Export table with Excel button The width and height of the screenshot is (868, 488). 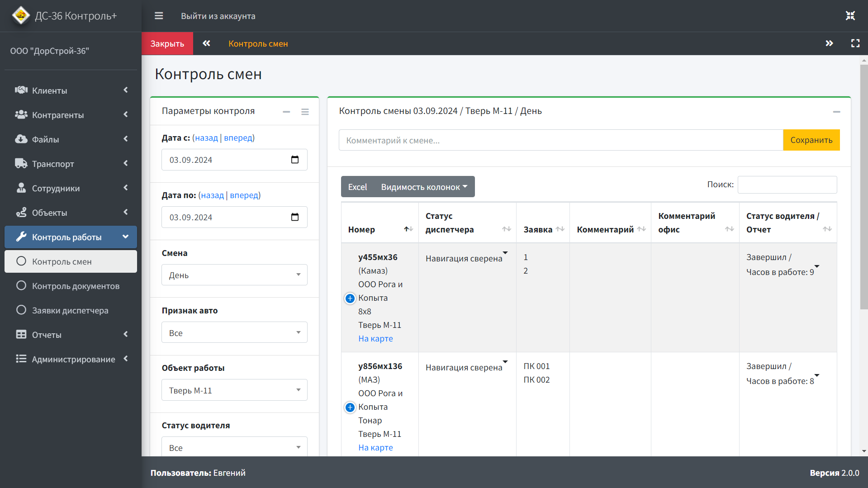357,187
